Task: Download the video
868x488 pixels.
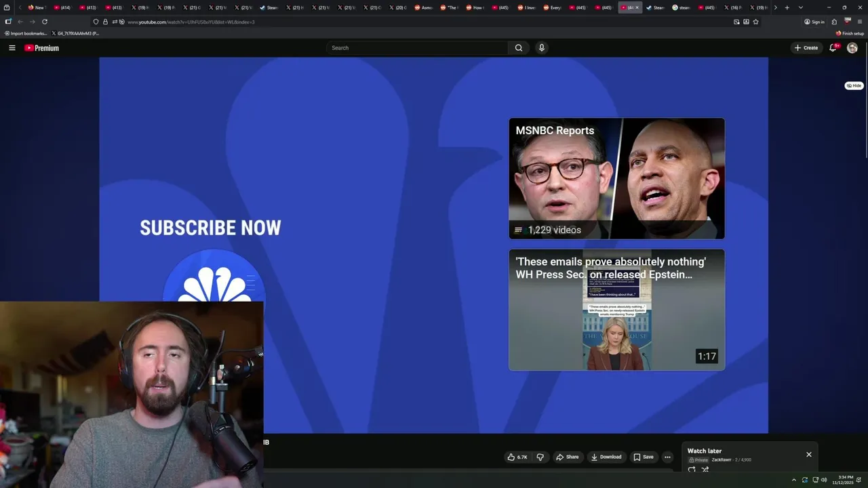Action: point(606,457)
